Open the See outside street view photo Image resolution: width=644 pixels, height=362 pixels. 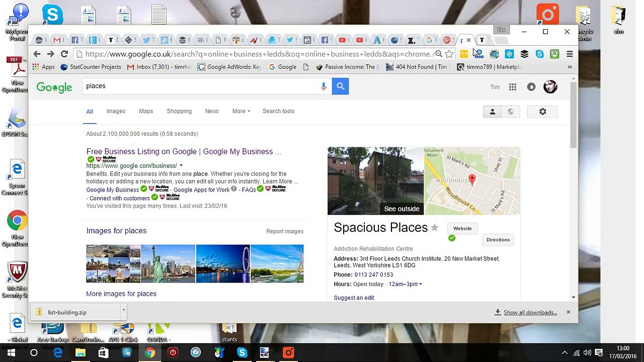376,181
